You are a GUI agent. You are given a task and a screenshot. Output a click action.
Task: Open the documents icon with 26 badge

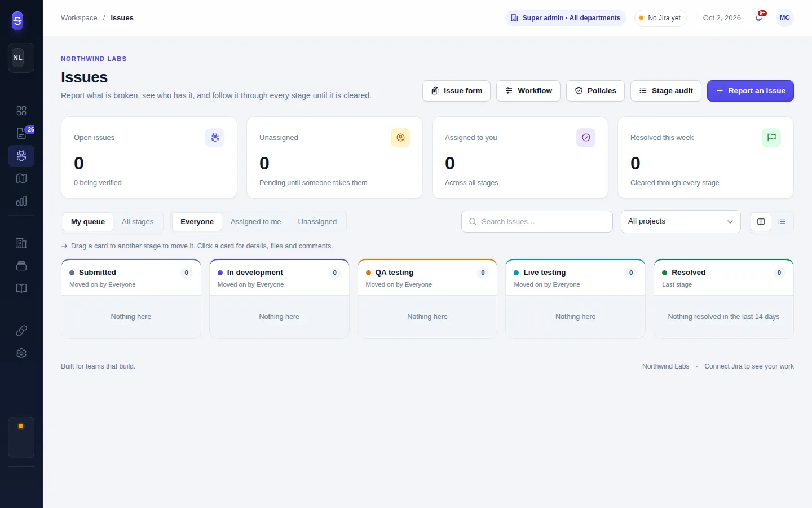tap(21, 133)
